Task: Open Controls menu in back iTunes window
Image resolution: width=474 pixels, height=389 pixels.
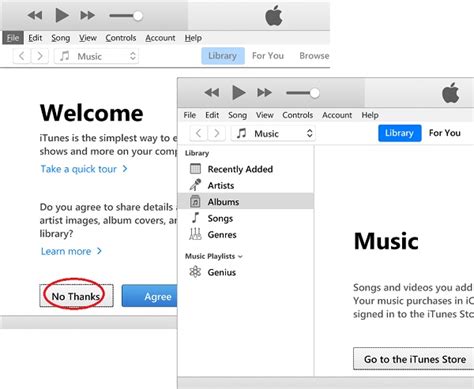Action: (121, 38)
